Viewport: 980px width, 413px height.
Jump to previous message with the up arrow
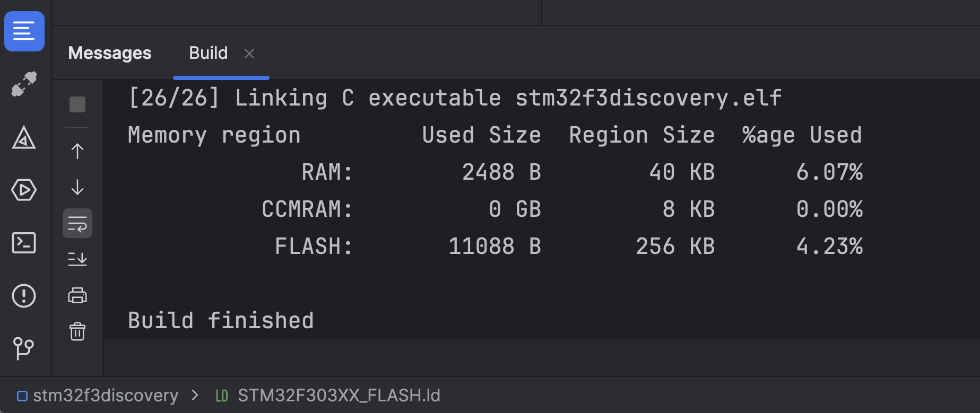coord(77,151)
